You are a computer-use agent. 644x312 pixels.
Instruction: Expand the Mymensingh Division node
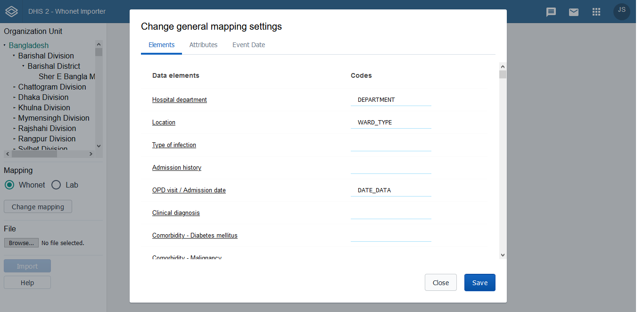click(14, 118)
